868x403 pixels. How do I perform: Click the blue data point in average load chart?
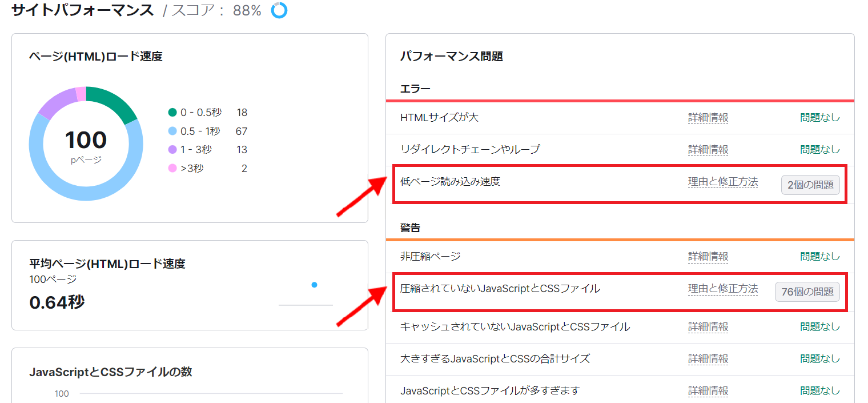point(314,285)
